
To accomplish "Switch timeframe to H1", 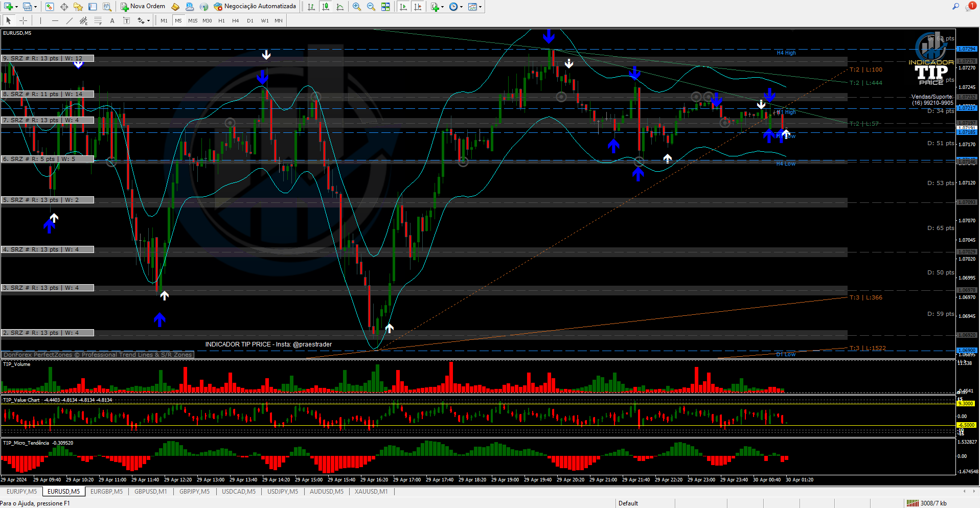I will point(221,21).
